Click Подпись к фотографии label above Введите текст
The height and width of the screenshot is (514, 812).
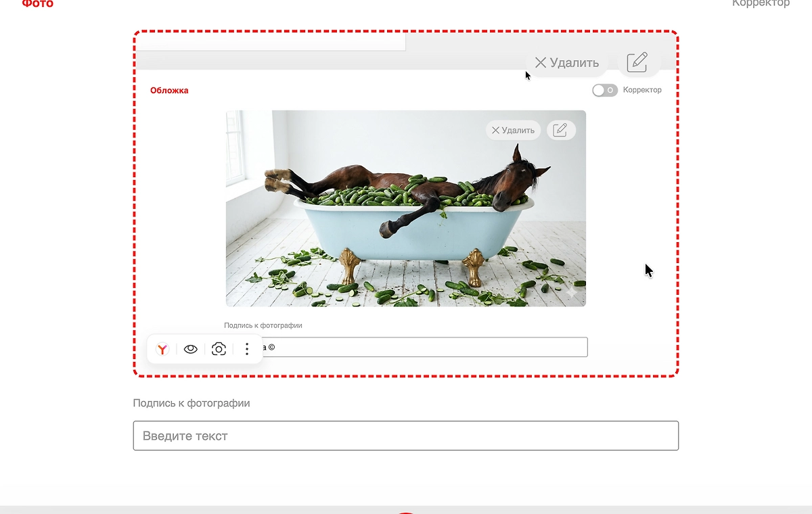(x=191, y=403)
